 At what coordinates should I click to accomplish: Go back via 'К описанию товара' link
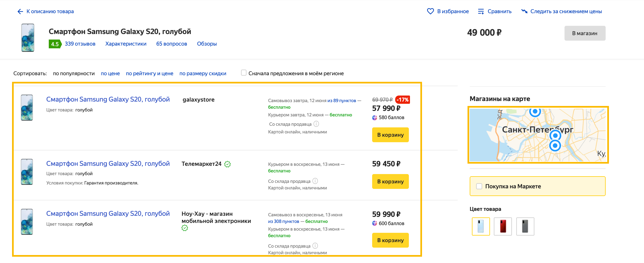point(50,12)
